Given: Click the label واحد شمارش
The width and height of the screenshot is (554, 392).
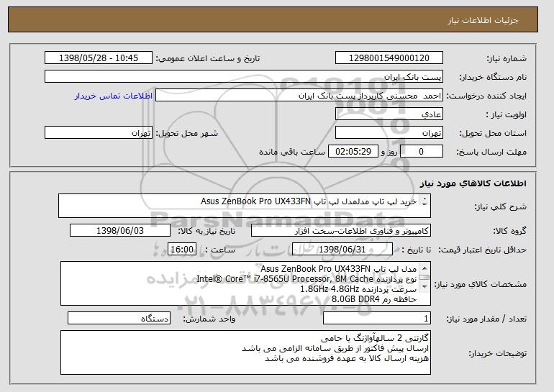Looking at the screenshot, I should 209,319.
